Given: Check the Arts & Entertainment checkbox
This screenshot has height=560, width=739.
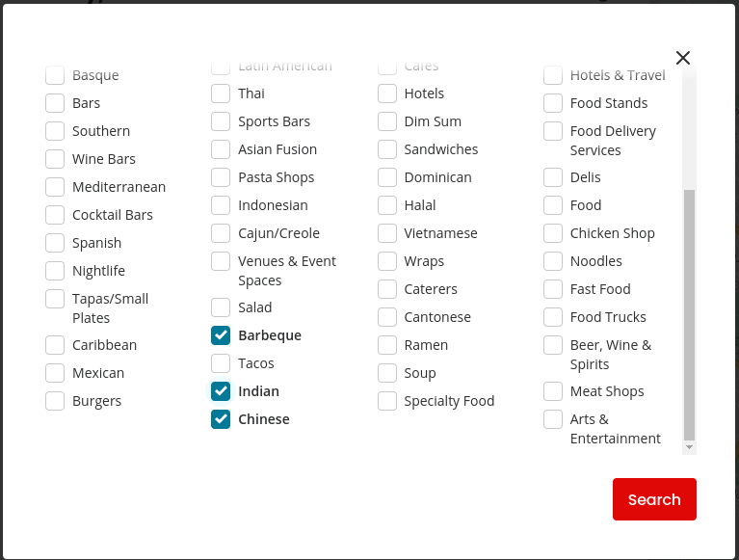Looking at the screenshot, I should point(553,419).
